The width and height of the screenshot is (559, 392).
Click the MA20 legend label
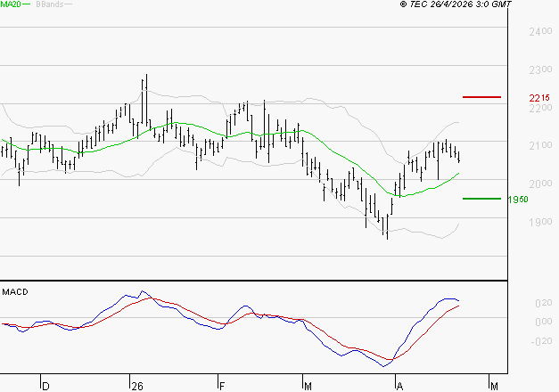point(11,4)
